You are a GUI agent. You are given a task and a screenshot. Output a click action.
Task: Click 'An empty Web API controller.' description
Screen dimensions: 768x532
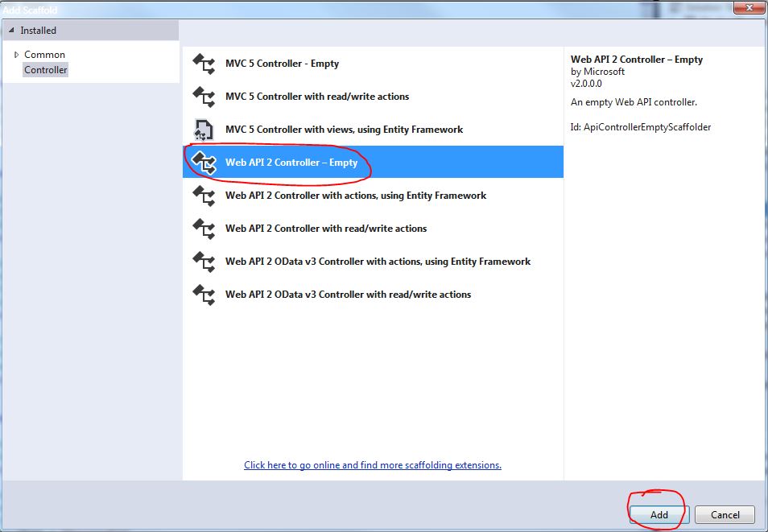click(x=634, y=102)
